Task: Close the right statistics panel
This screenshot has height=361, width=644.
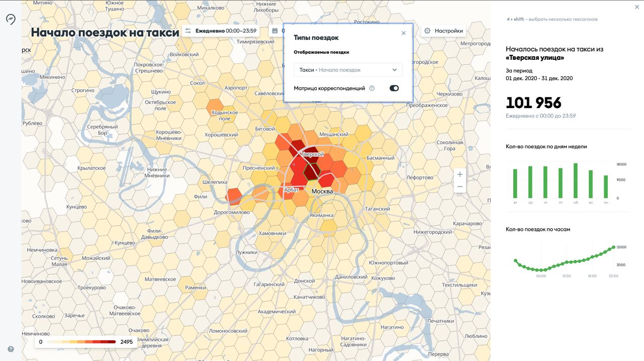Action: click(637, 7)
